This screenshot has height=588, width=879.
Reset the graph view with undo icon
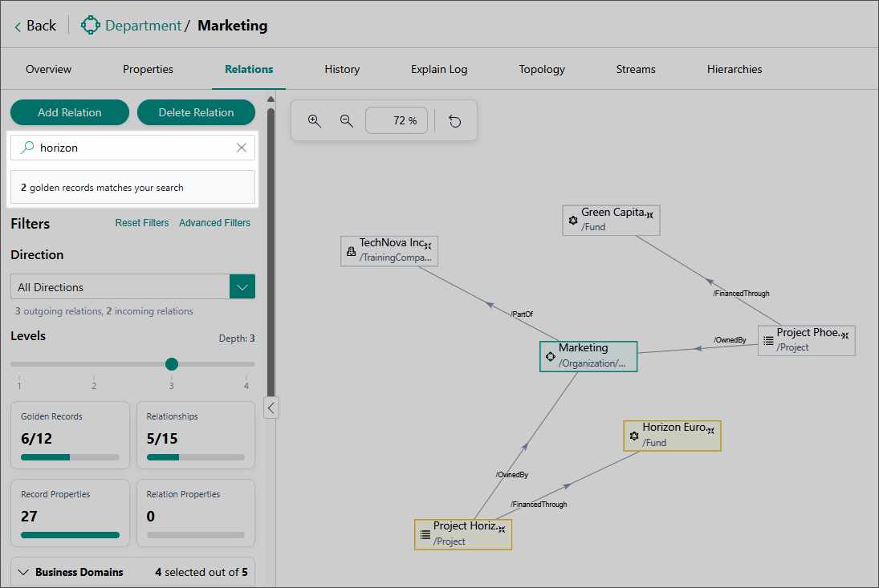(x=455, y=121)
